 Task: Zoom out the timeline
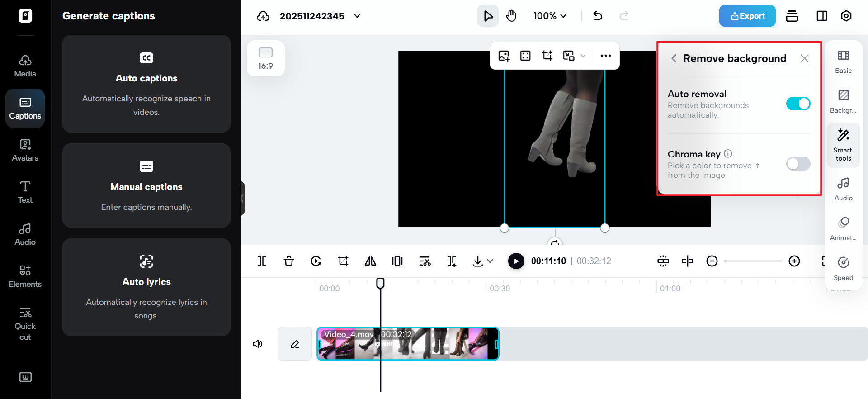712,261
